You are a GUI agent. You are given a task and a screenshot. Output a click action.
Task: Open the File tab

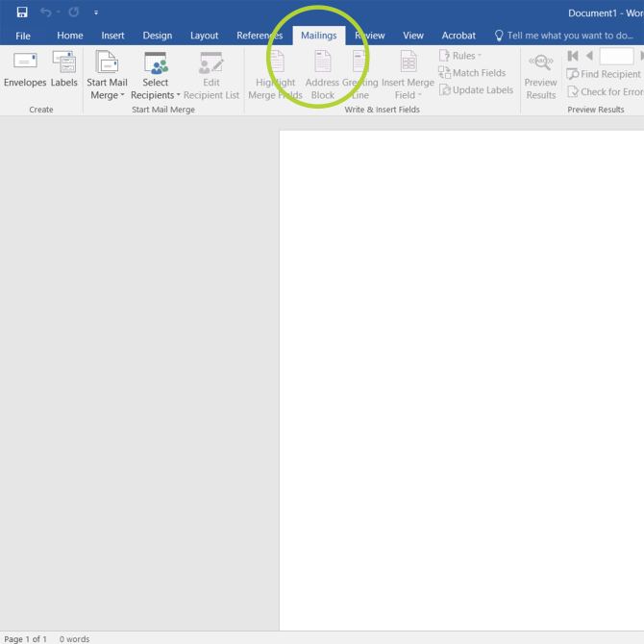[x=23, y=36]
